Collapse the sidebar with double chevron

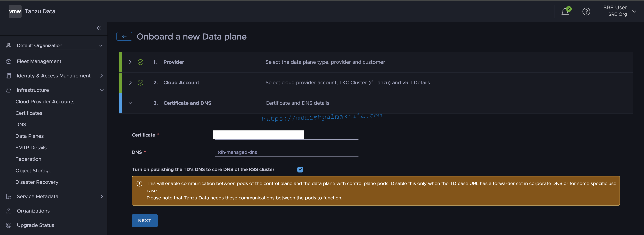coord(99,28)
